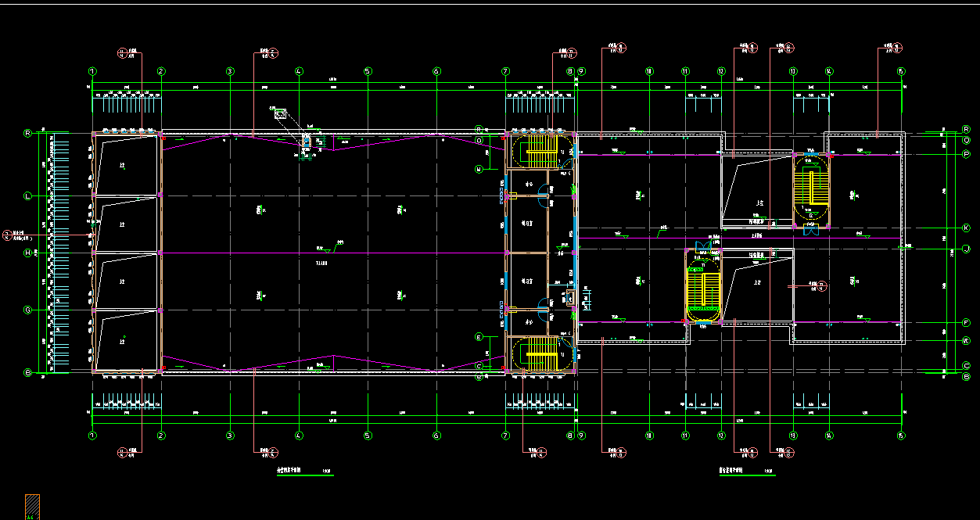This screenshot has width=980, height=520.
Task: Pick the axis bubble labeled G
Action: click(x=27, y=310)
